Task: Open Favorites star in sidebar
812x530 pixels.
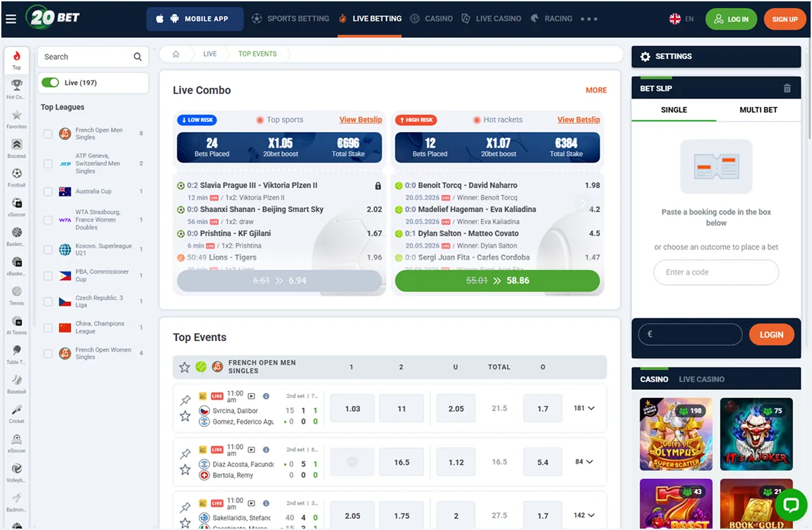Action: 16,118
